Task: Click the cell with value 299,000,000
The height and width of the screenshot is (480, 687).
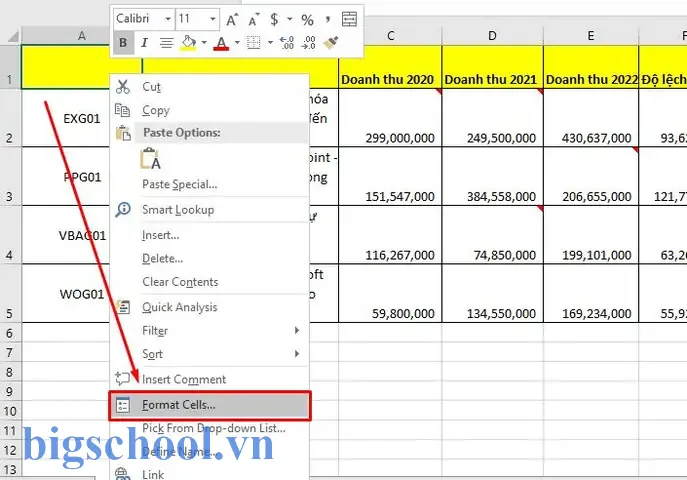Action: coord(390,118)
